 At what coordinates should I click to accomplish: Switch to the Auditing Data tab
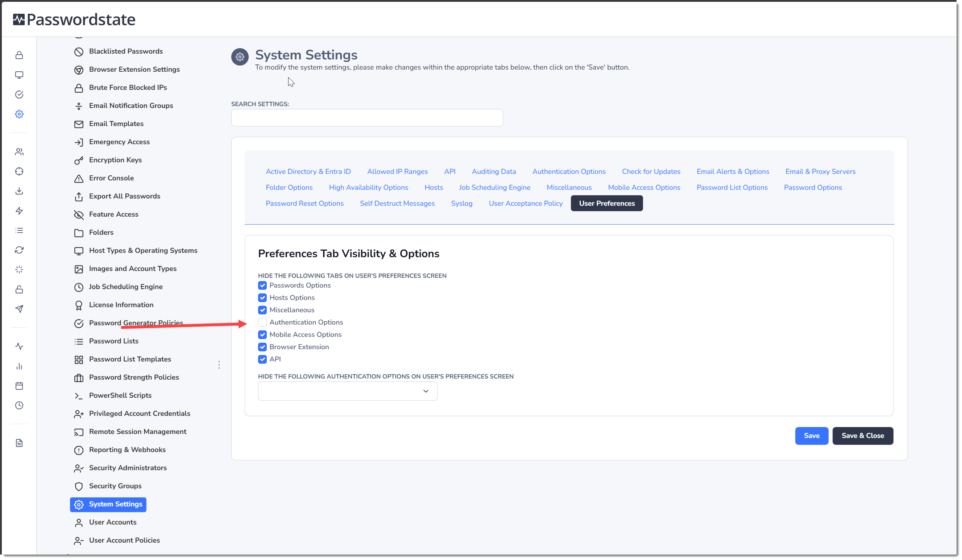(x=494, y=172)
